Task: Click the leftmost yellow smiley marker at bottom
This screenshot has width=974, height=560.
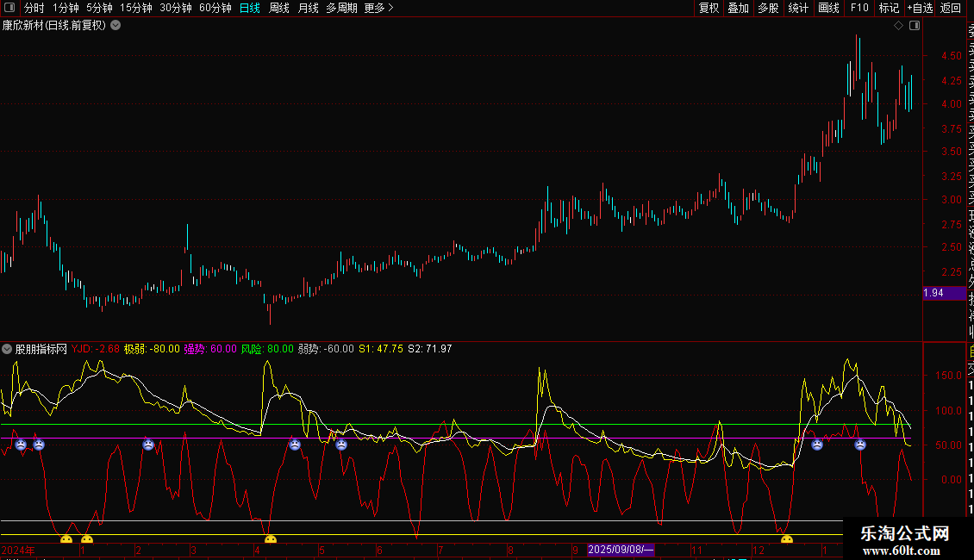Action: pos(66,540)
